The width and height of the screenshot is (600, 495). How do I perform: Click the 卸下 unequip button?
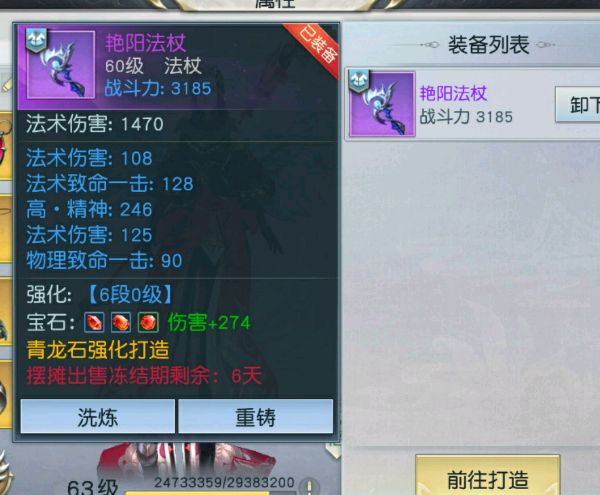pyautogui.click(x=579, y=104)
